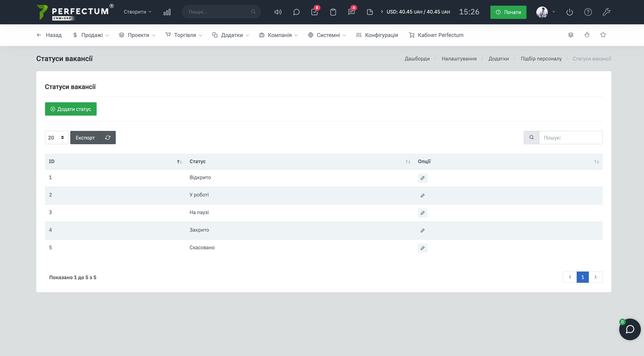Click the Додати статус button
Image resolution: width=644 pixels, height=356 pixels.
[x=71, y=109]
